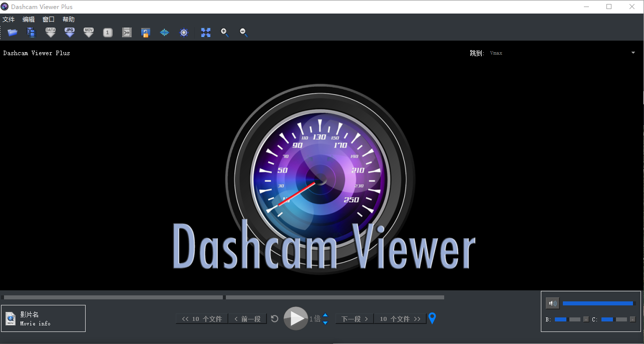Click the play button
The width and height of the screenshot is (644, 344).
[x=296, y=318]
